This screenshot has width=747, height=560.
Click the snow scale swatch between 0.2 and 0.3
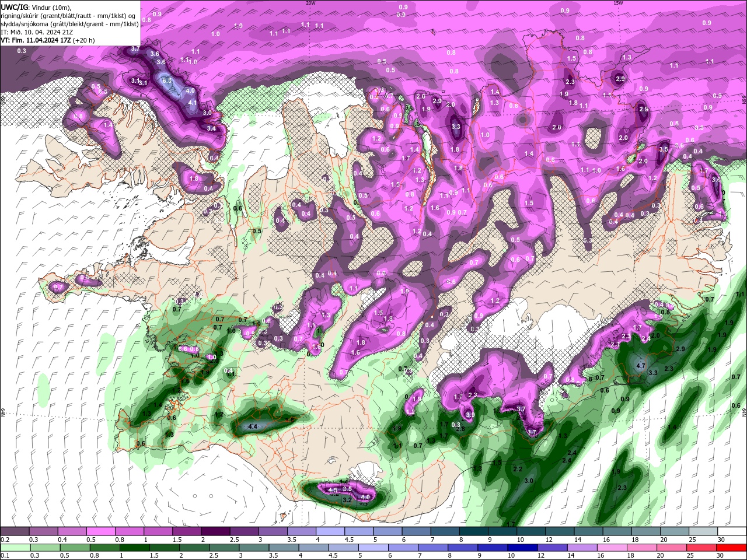click(15, 531)
